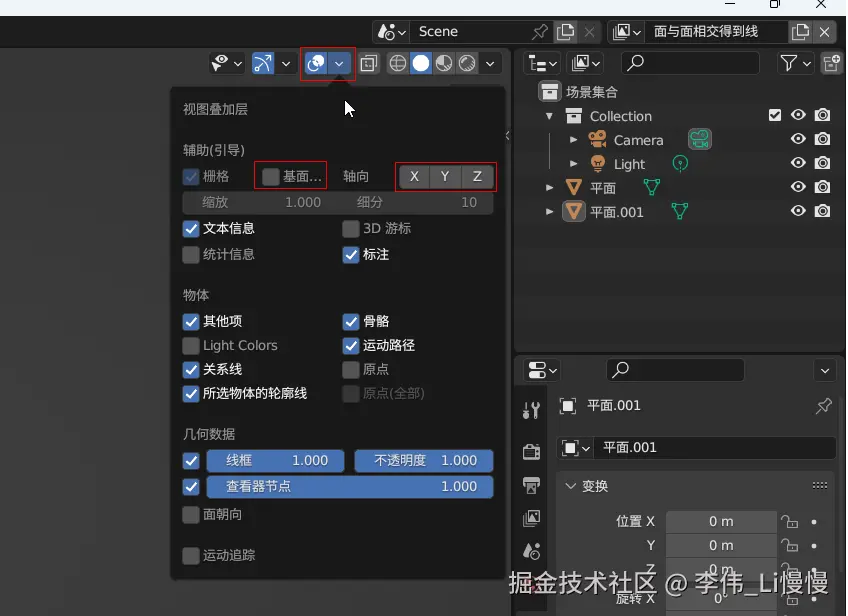Image resolution: width=848 pixels, height=616 pixels.
Task: Click the 平面.001 mesh data icon
Action: [x=680, y=211]
